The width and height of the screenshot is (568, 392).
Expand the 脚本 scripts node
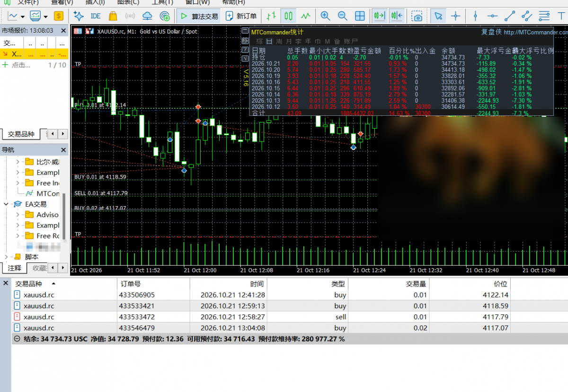[x=7, y=257]
